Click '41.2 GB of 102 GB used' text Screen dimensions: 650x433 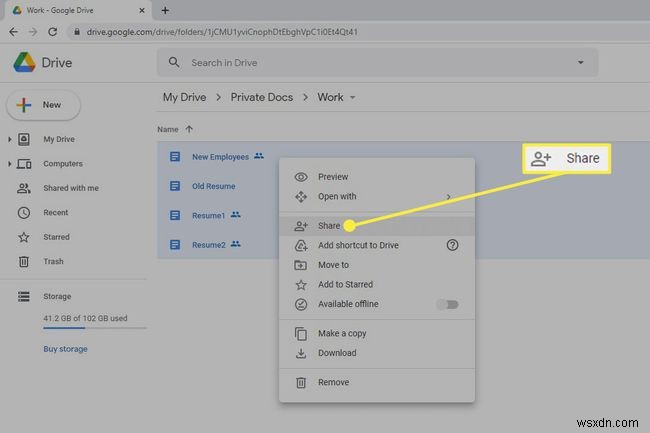click(x=85, y=318)
